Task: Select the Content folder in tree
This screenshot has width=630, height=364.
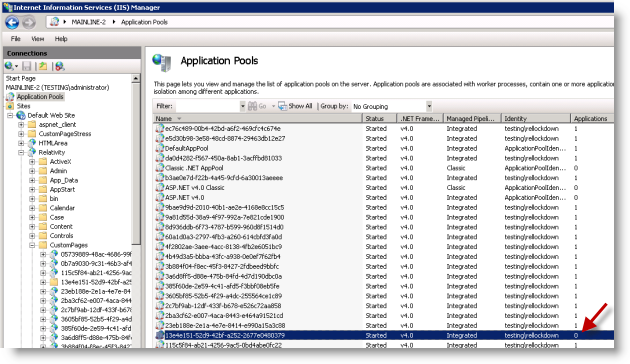Action: pyautogui.click(x=61, y=227)
